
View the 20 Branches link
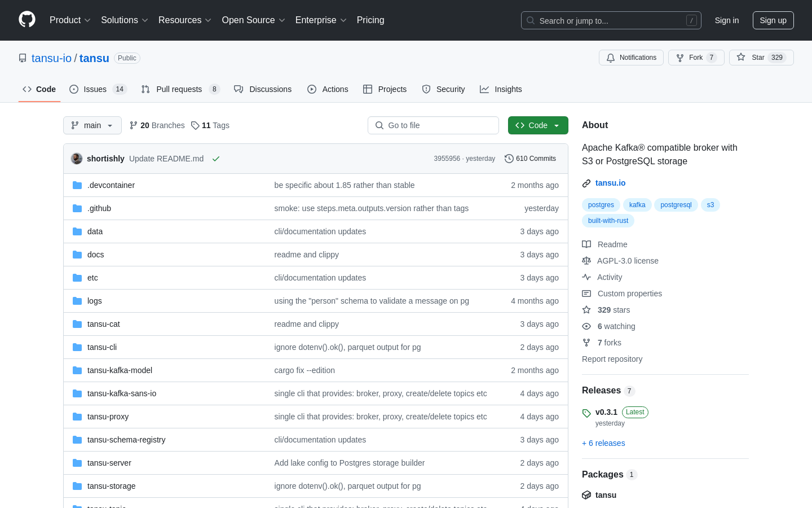(157, 125)
